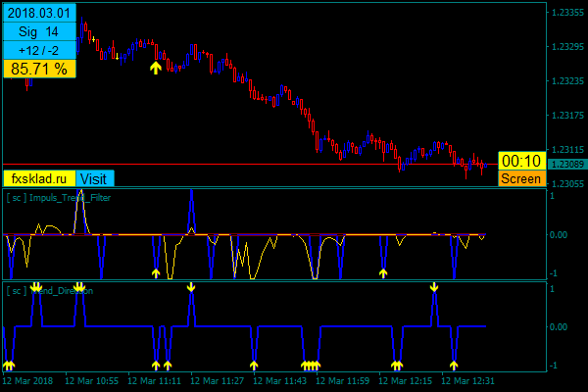The width and height of the screenshot is (588, 392).
Task: Click the Sig 14 signal count label
Action: 39,31
